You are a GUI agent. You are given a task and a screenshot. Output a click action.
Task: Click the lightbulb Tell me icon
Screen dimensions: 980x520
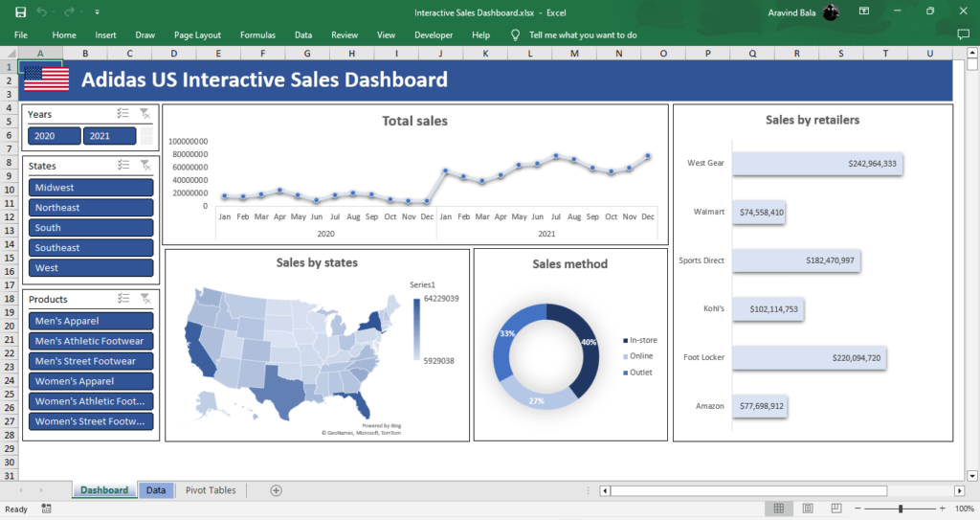click(515, 35)
